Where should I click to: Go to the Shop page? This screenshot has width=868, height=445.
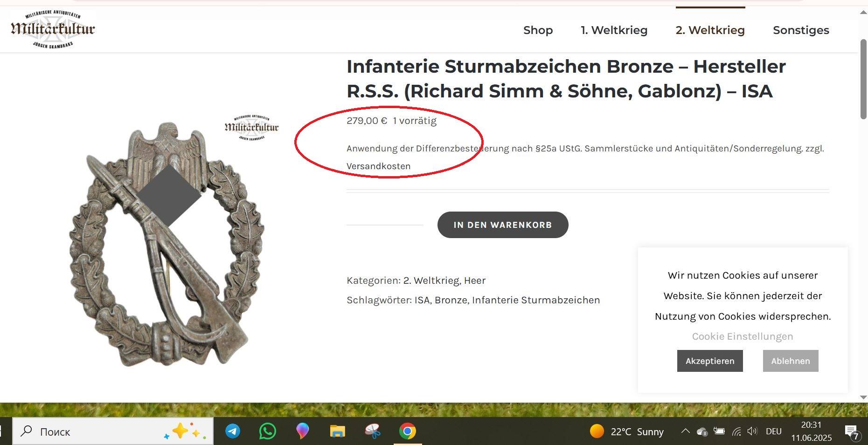[x=538, y=30]
